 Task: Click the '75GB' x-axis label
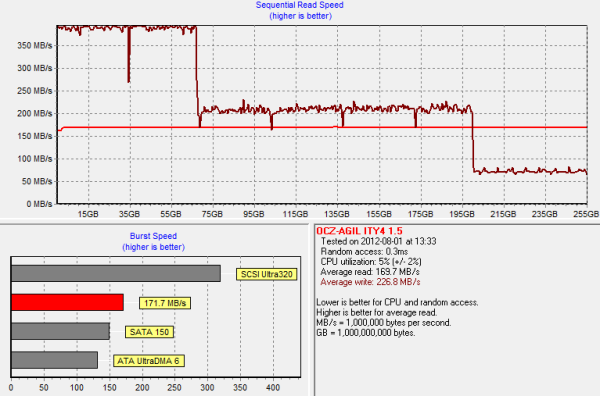click(x=212, y=214)
